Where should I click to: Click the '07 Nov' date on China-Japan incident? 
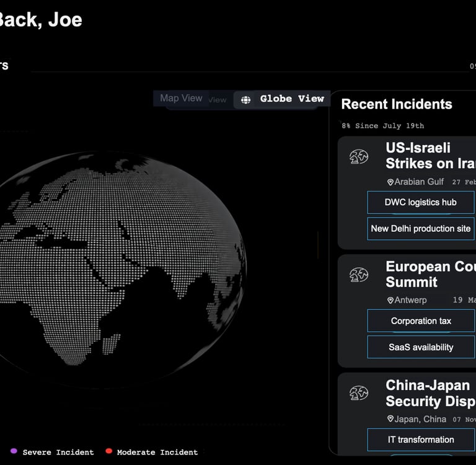coord(464,420)
